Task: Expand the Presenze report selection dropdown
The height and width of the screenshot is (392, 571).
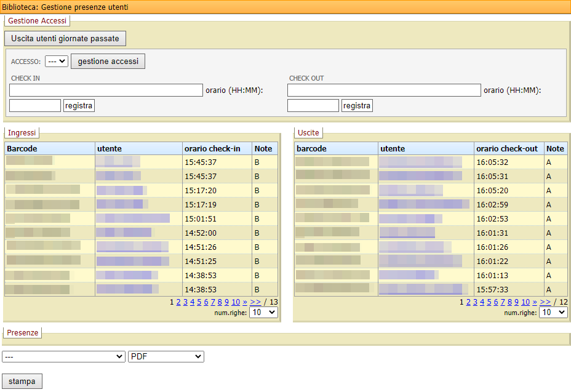Action: [63, 357]
